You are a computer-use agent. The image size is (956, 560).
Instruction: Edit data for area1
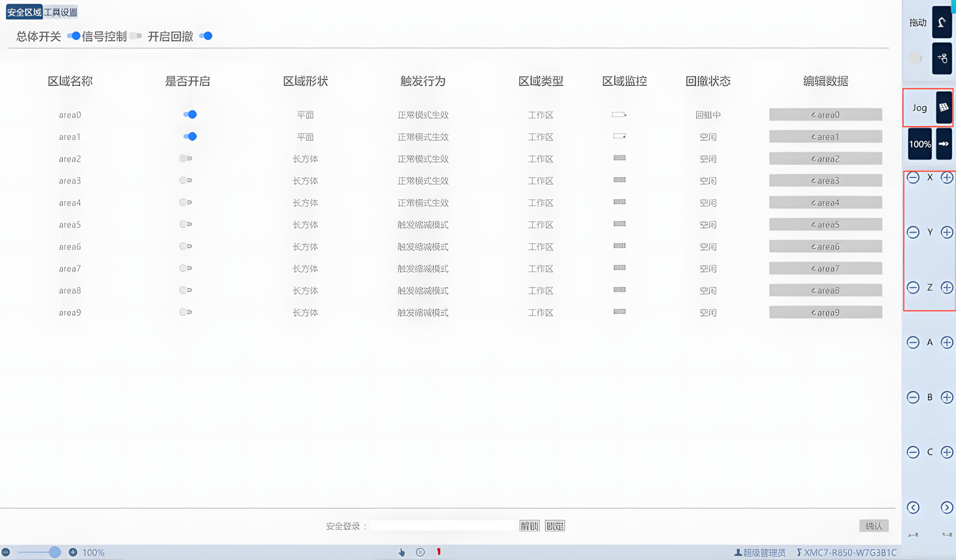click(826, 137)
